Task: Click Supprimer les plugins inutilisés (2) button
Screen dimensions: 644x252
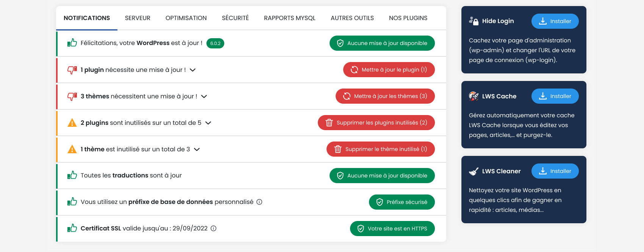Action: coord(376,123)
